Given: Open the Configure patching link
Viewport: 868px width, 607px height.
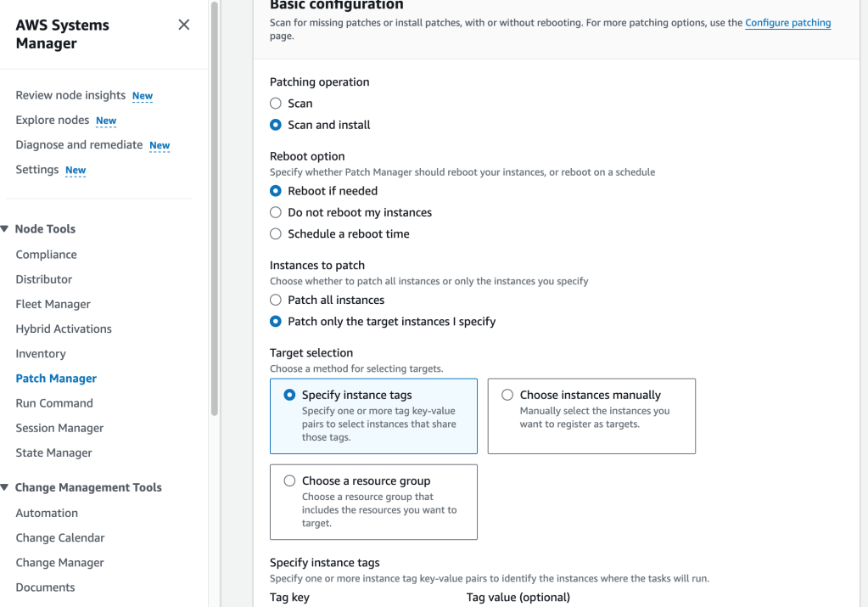Looking at the screenshot, I should tap(787, 23).
